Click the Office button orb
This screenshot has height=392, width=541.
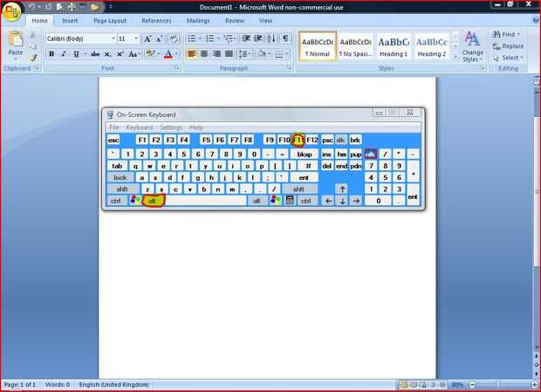[11, 12]
